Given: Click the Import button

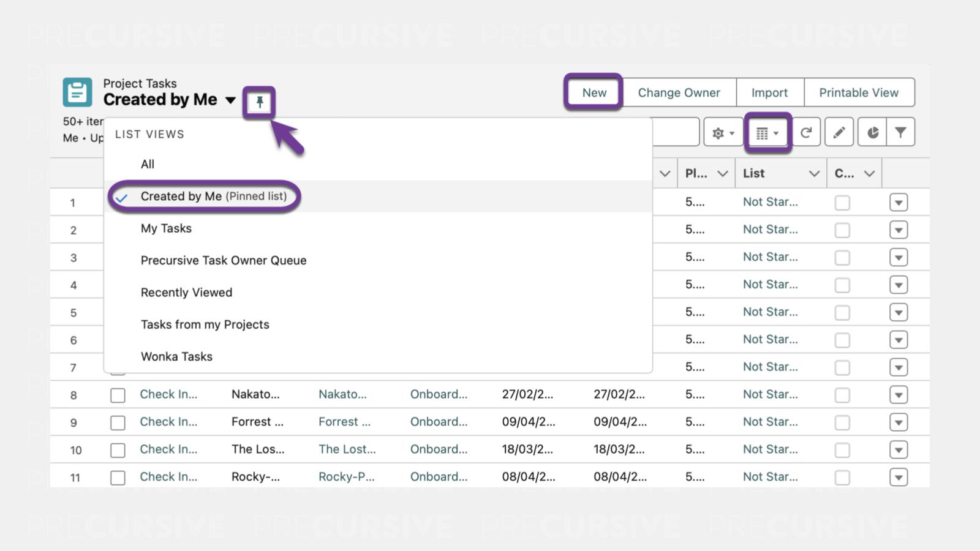Looking at the screenshot, I should point(769,92).
